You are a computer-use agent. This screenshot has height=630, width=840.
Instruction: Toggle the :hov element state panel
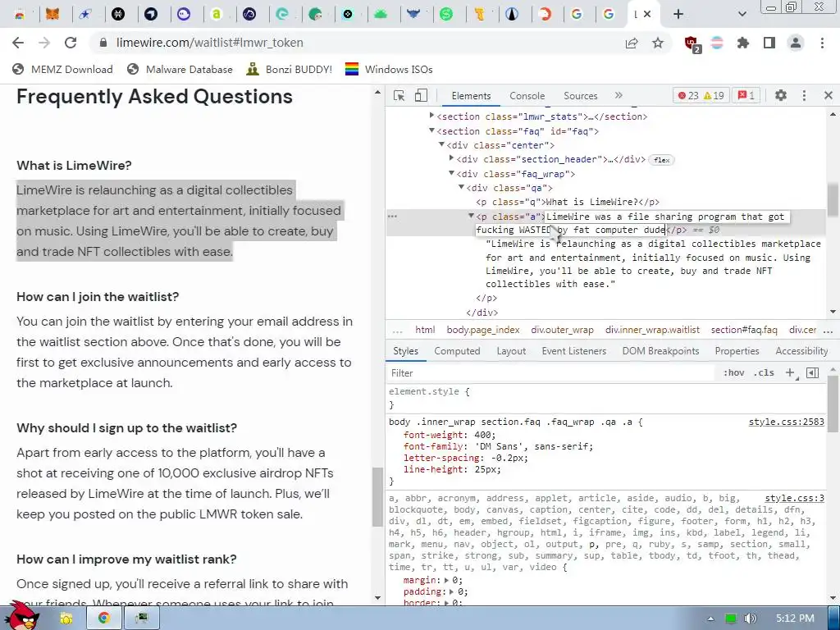click(733, 373)
